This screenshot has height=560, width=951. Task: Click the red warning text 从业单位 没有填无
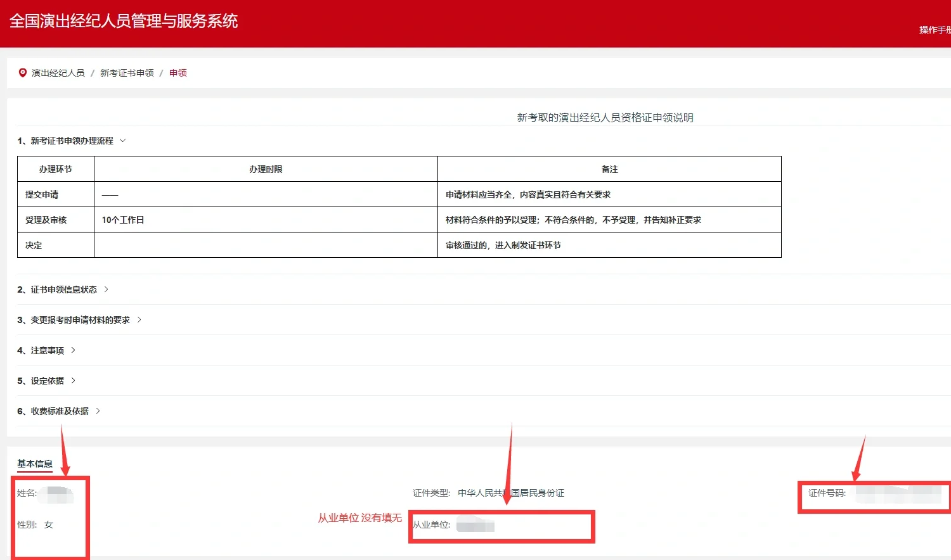[x=359, y=518]
